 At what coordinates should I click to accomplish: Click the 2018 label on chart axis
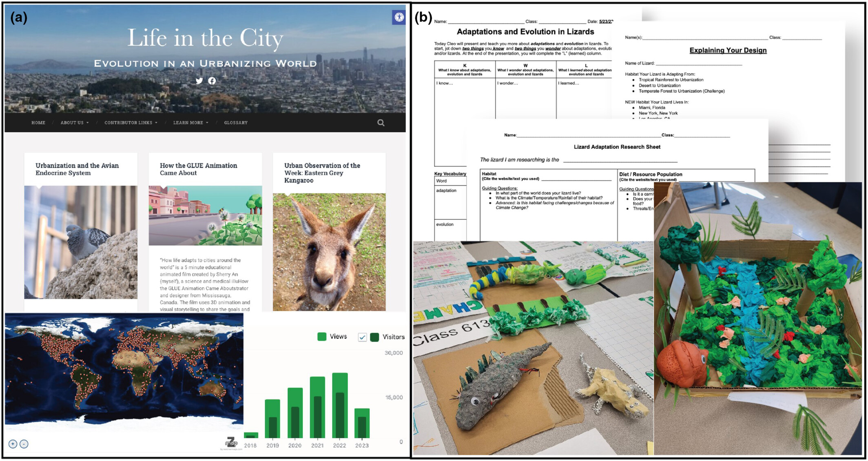pos(250,445)
